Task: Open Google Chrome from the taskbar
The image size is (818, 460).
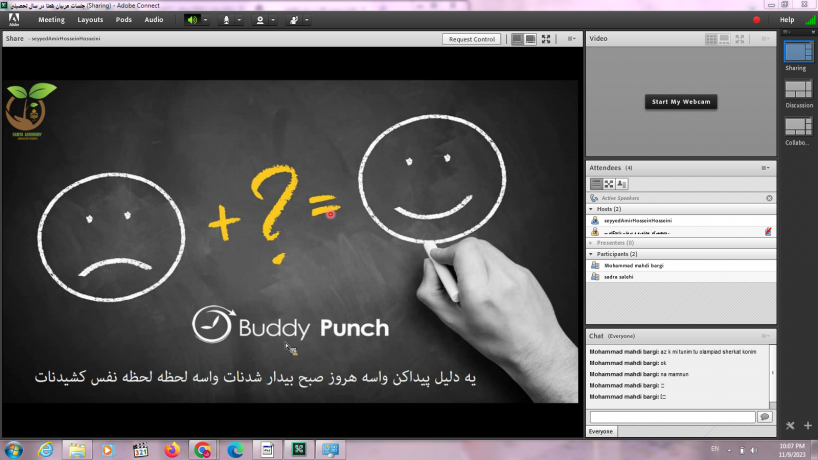Action: pyautogui.click(x=203, y=450)
